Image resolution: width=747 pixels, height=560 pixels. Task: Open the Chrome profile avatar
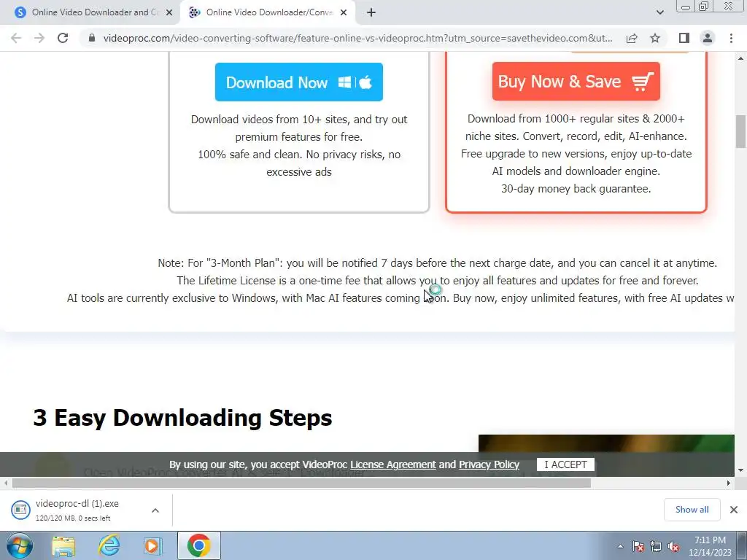[x=708, y=38]
